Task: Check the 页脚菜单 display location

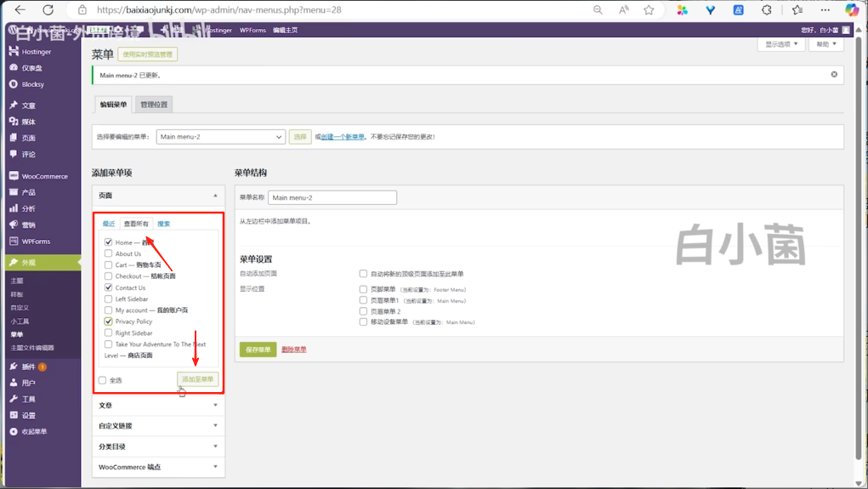Action: click(x=363, y=289)
